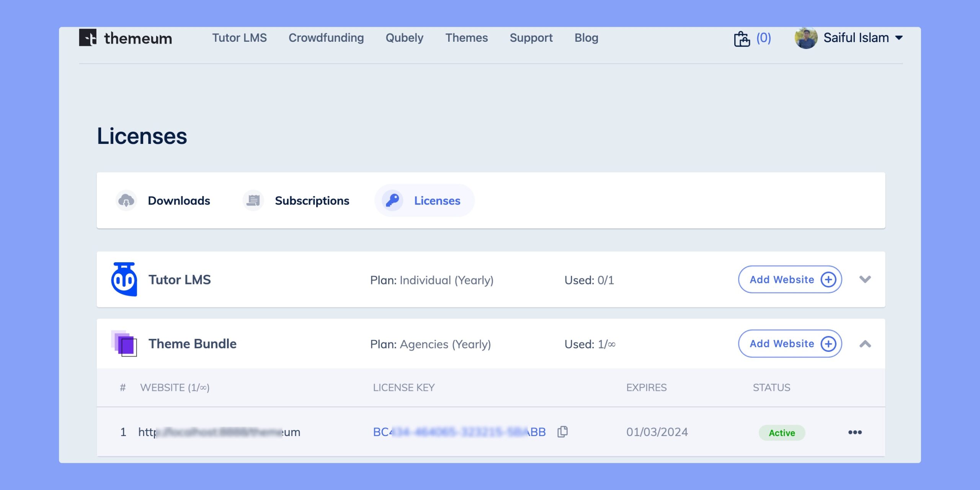
Task: Switch to the Subscriptions tab
Action: coord(312,201)
